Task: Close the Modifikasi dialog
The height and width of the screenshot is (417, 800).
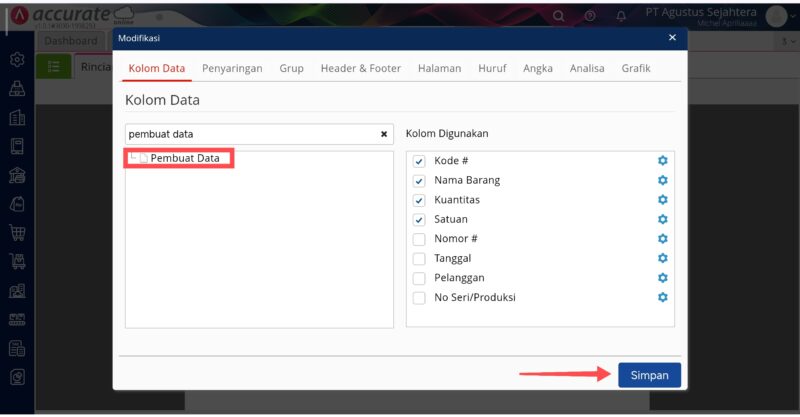Action: [x=672, y=38]
